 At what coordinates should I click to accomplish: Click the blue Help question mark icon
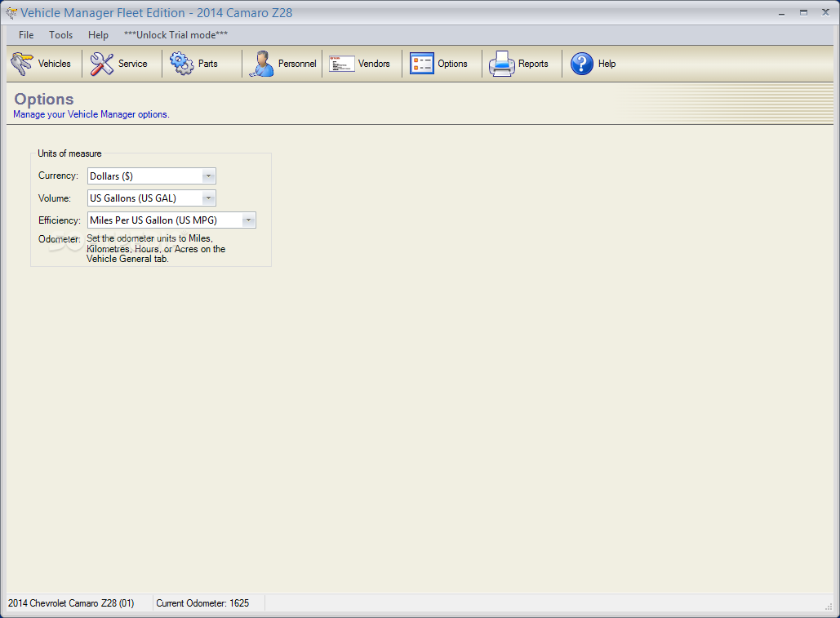click(582, 64)
